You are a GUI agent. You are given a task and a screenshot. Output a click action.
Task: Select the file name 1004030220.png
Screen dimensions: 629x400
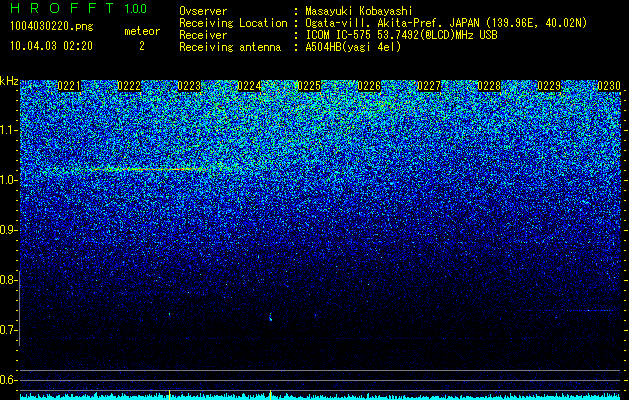point(52,27)
